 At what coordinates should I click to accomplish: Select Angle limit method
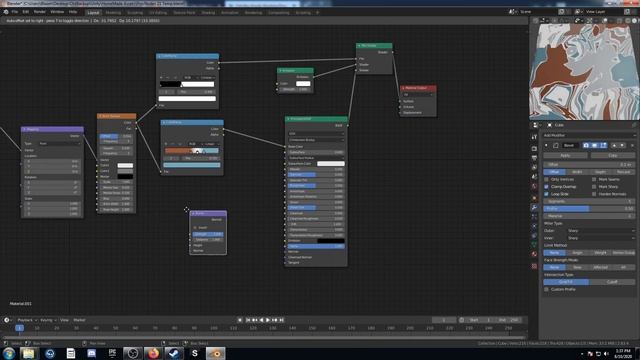(577, 253)
